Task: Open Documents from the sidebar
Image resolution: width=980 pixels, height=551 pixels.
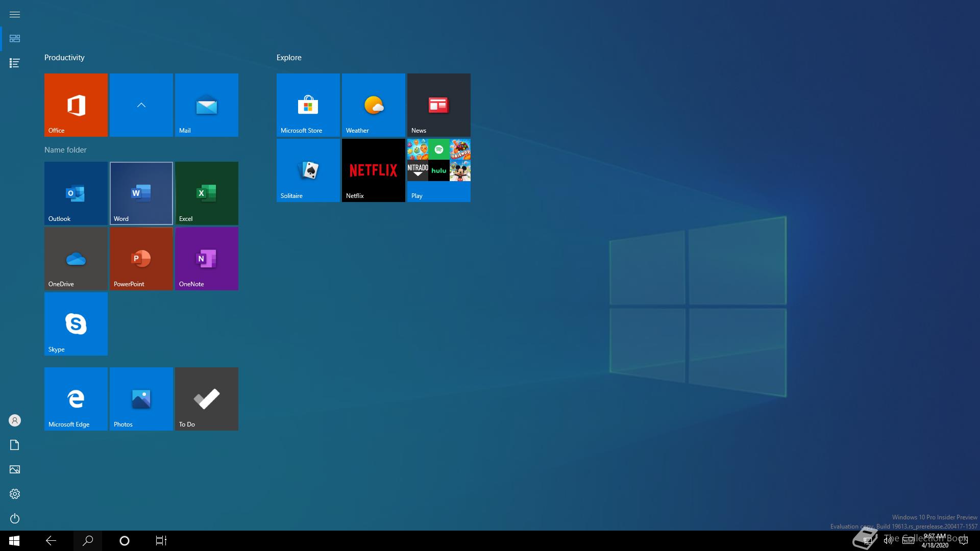Action: click(15, 445)
